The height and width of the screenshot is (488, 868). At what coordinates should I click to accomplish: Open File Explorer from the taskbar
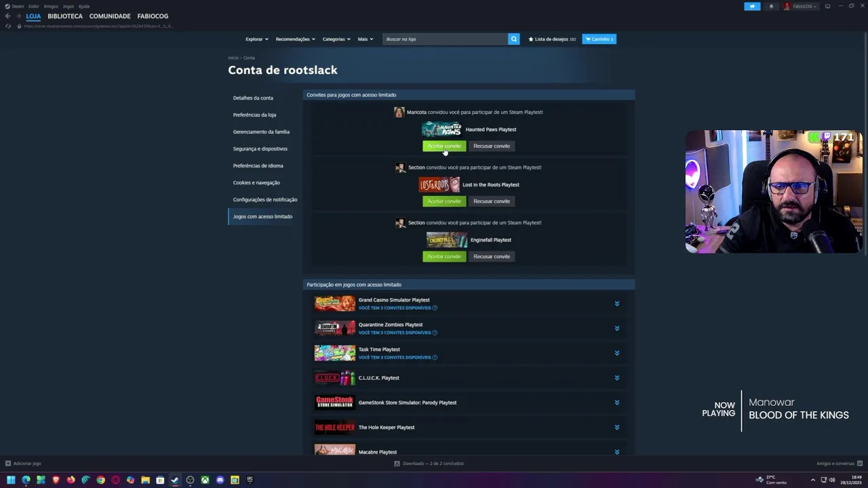[x=145, y=480]
